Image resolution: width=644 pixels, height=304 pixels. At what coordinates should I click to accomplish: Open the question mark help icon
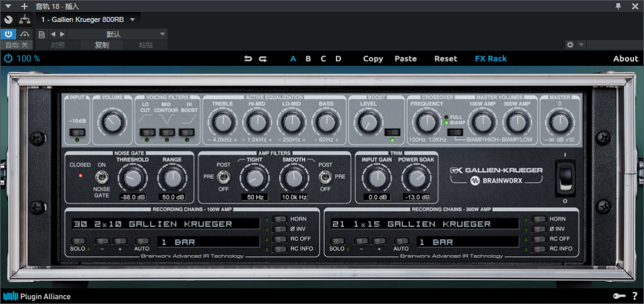click(635, 296)
